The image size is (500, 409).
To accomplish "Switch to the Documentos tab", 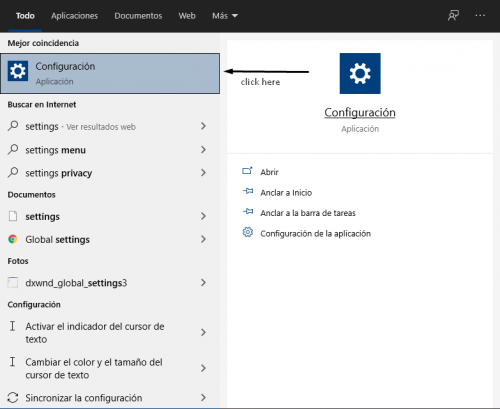I will tap(138, 16).
